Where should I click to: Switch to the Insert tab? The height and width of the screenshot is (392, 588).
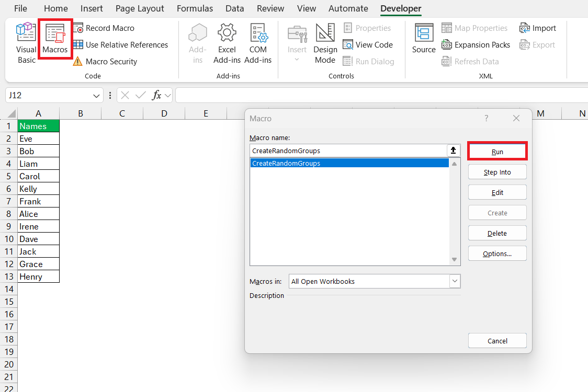[x=92, y=8]
